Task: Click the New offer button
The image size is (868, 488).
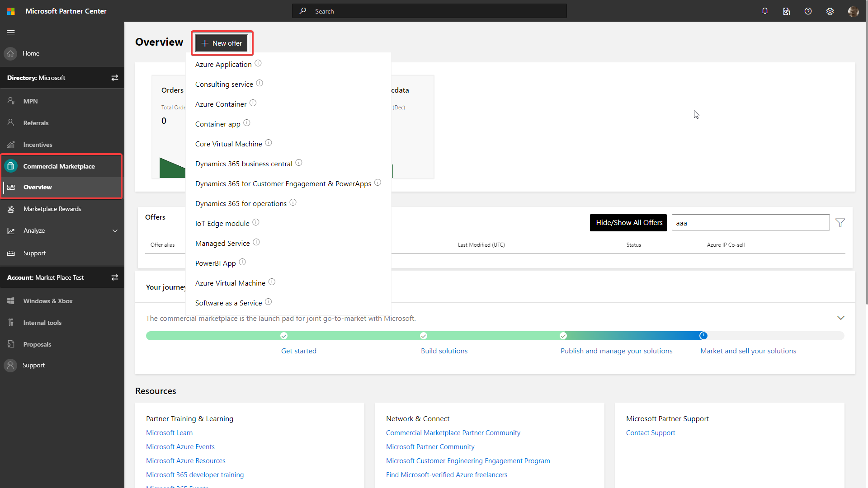Action: click(221, 42)
